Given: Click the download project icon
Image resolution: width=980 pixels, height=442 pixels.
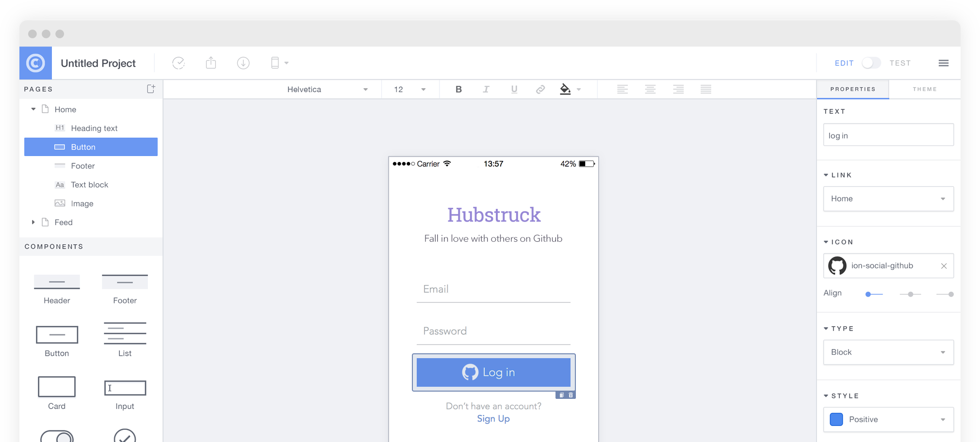Looking at the screenshot, I should (243, 63).
